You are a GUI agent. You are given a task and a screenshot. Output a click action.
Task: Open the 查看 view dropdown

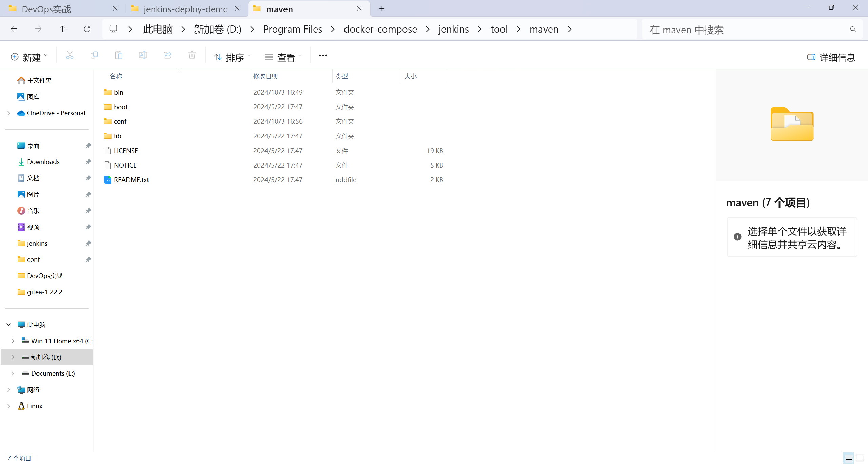[283, 57]
